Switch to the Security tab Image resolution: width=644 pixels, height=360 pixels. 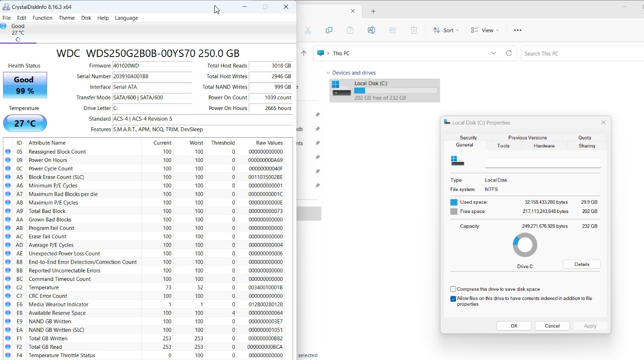[x=468, y=138]
